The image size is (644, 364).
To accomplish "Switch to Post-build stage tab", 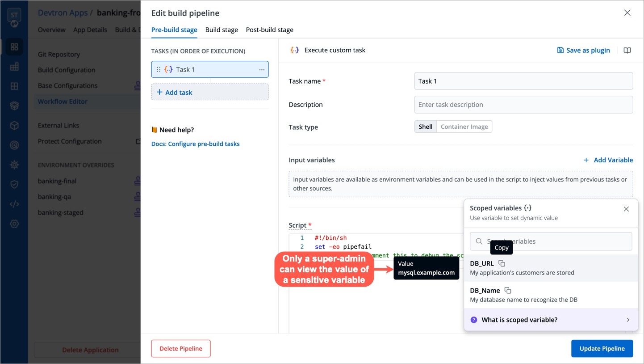I will pyautogui.click(x=269, y=30).
